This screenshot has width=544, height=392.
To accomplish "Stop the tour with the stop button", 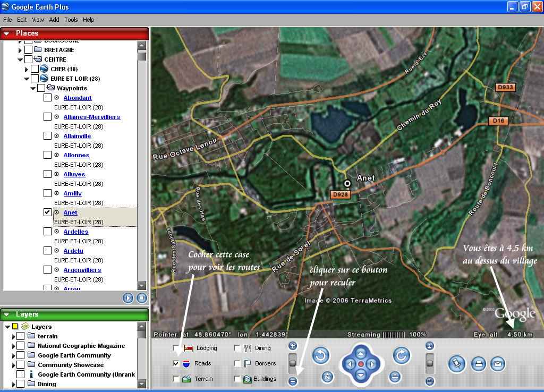I will [141, 298].
